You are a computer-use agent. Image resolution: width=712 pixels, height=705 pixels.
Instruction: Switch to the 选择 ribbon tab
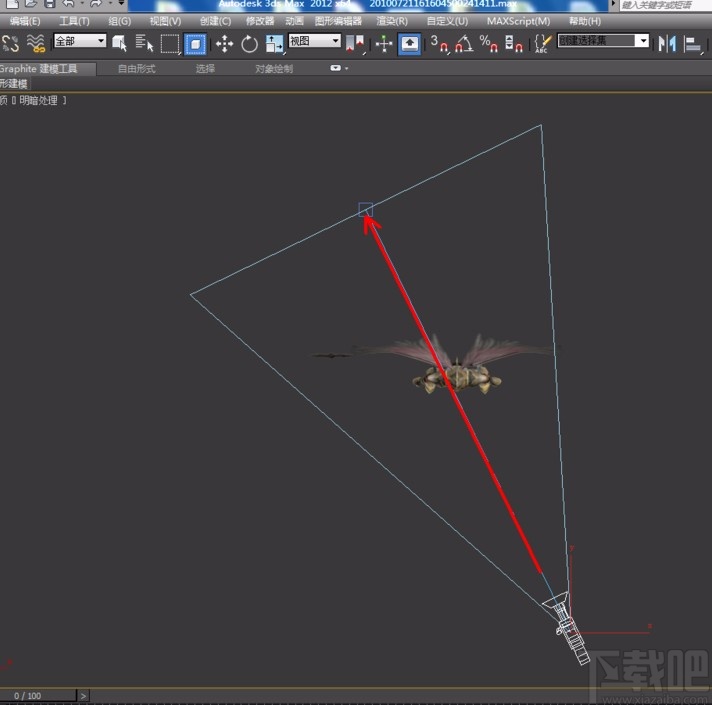(205, 69)
